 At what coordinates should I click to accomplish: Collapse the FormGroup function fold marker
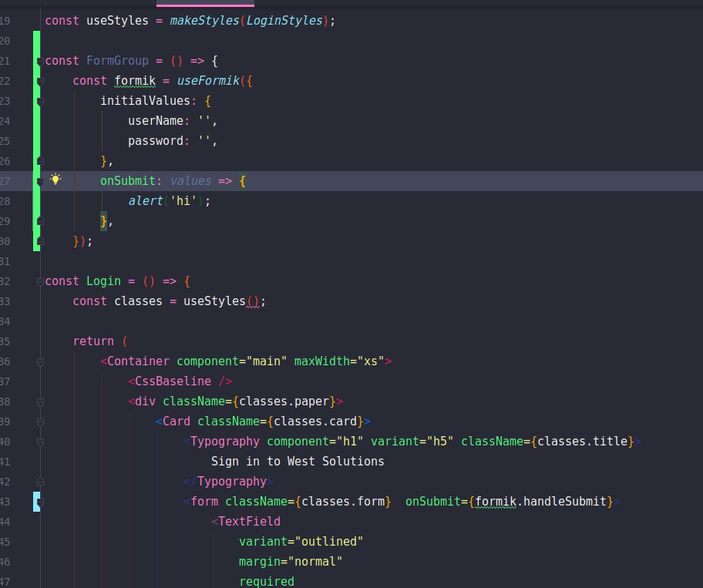(40, 61)
